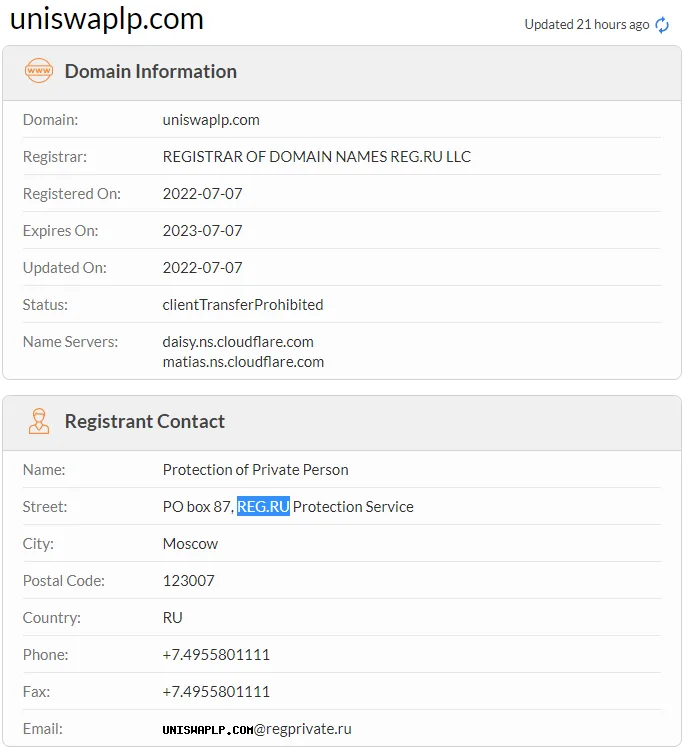
Task: Click the registrar value REGISTRAR OF DOMAIN NAMES REG.RU LLC
Action: click(317, 157)
